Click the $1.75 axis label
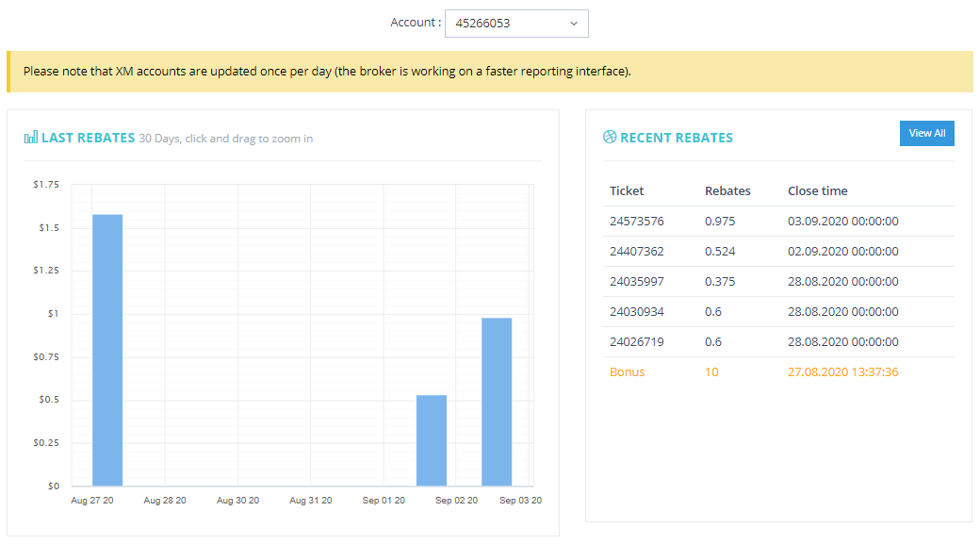980x544 pixels. 46,185
